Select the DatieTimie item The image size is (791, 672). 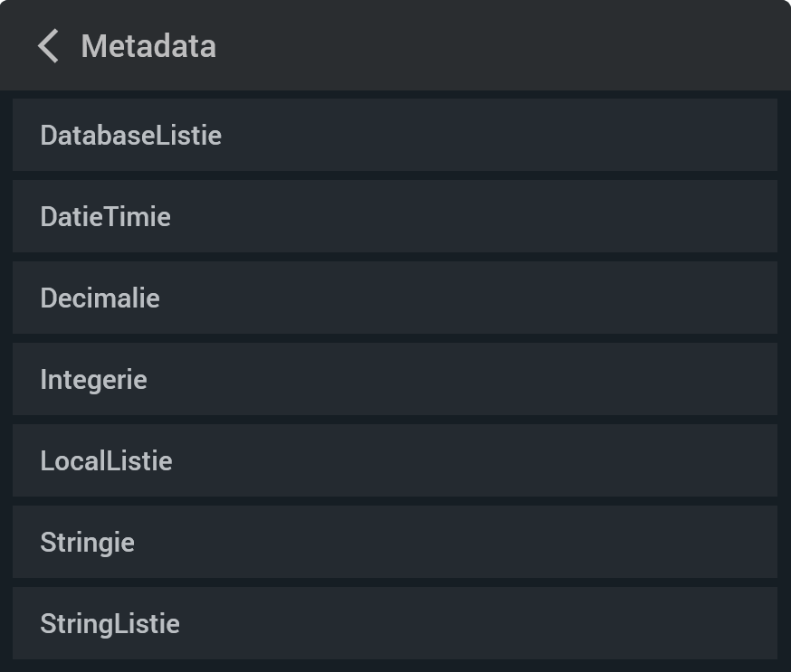tap(395, 216)
